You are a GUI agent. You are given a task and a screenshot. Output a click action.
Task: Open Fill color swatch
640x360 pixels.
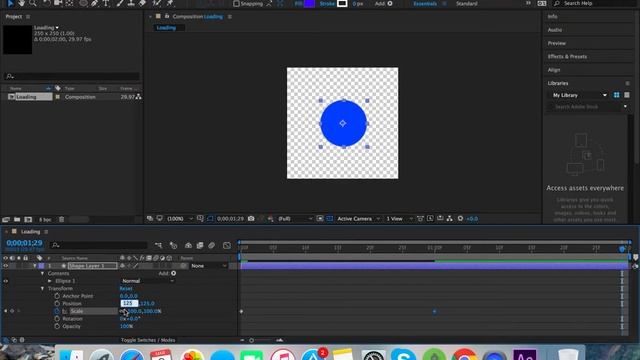[310, 4]
